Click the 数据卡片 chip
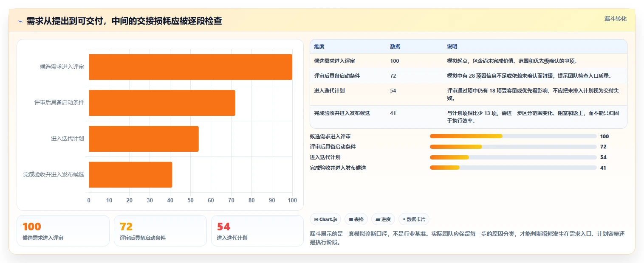This screenshot has height=263, width=644. (x=414, y=219)
